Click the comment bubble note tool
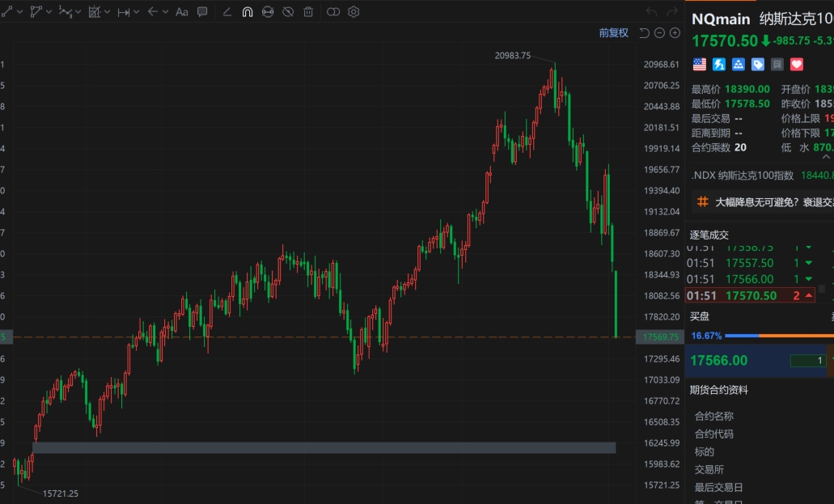This screenshot has width=834, height=504. coord(202,12)
